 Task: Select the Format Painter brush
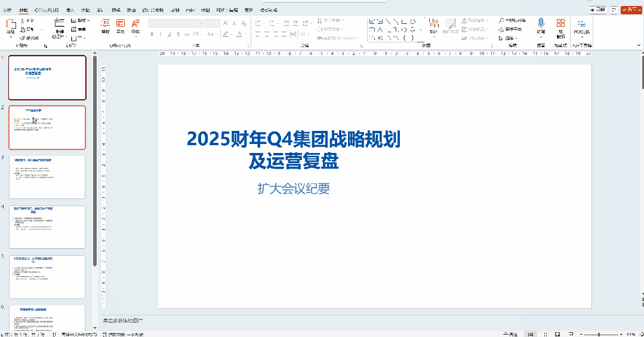(x=22, y=38)
